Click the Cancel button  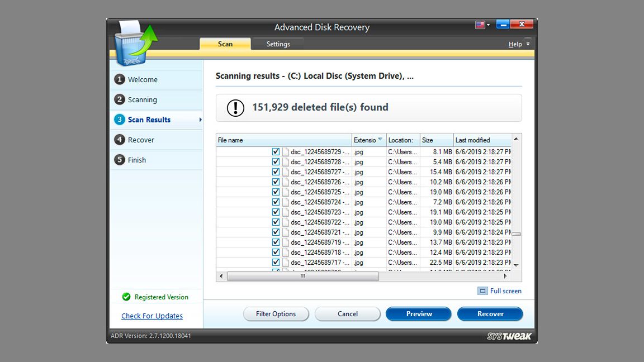tap(348, 314)
